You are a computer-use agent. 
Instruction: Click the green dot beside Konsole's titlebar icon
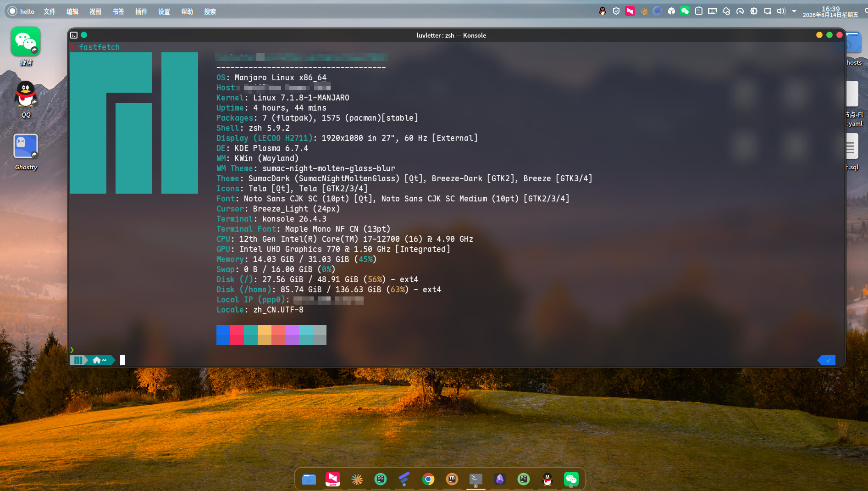click(x=84, y=35)
